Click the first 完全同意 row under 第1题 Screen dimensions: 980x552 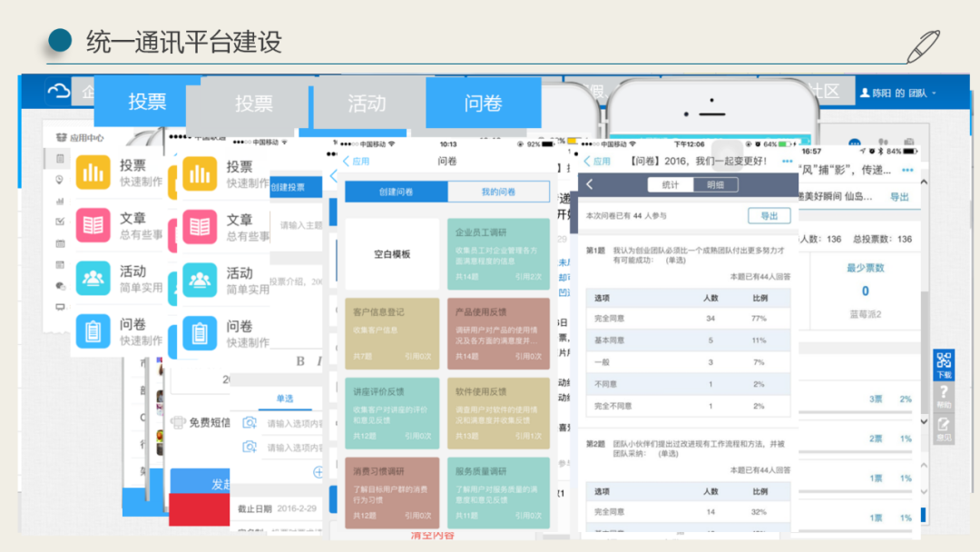pos(688,318)
